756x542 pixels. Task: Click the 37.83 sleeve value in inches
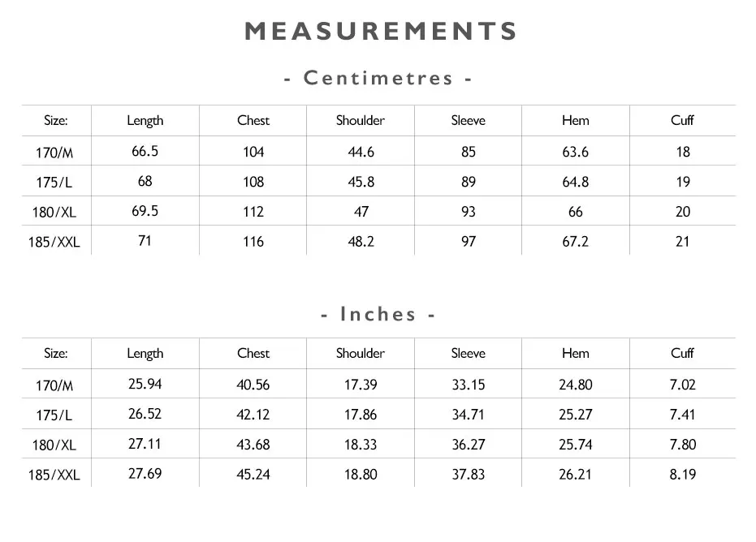pyautogui.click(x=469, y=474)
